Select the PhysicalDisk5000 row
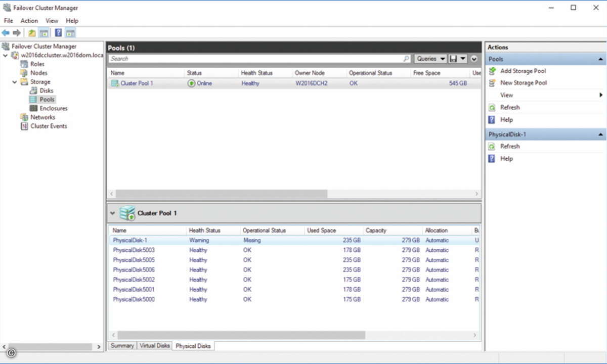Viewport: 607px width, 364px height. tap(294, 299)
